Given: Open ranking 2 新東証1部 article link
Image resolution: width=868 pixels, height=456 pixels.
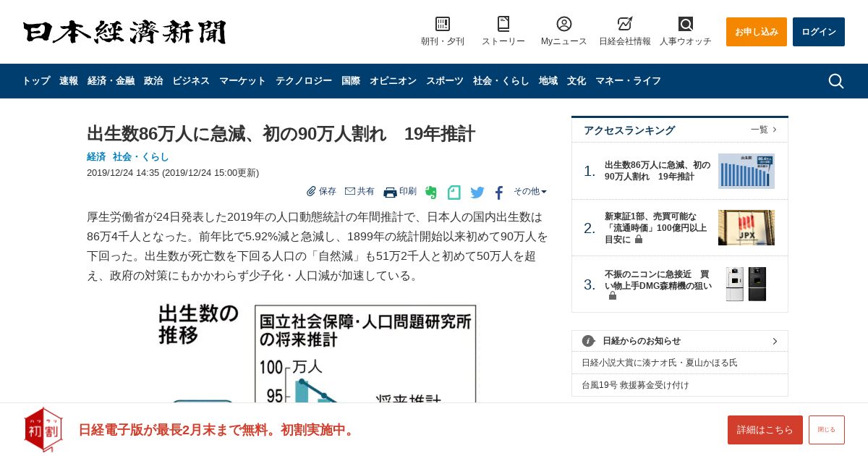Looking at the screenshot, I should click(x=656, y=228).
